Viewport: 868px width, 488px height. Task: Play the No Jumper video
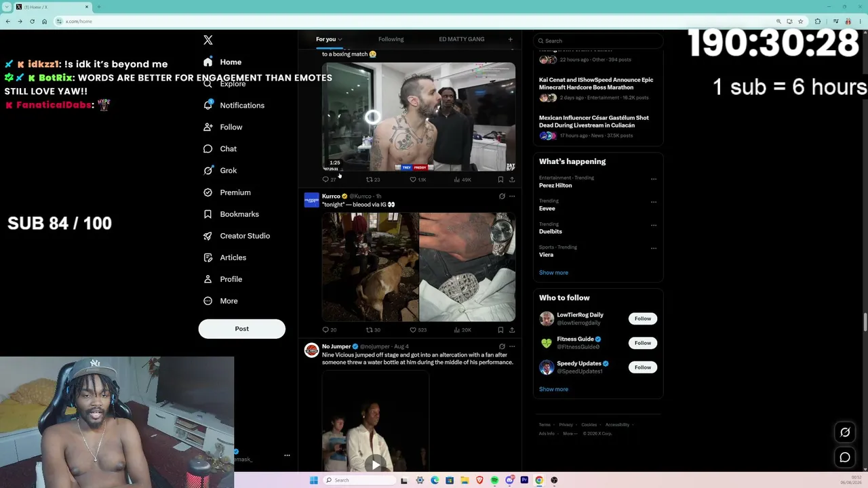coord(375,464)
